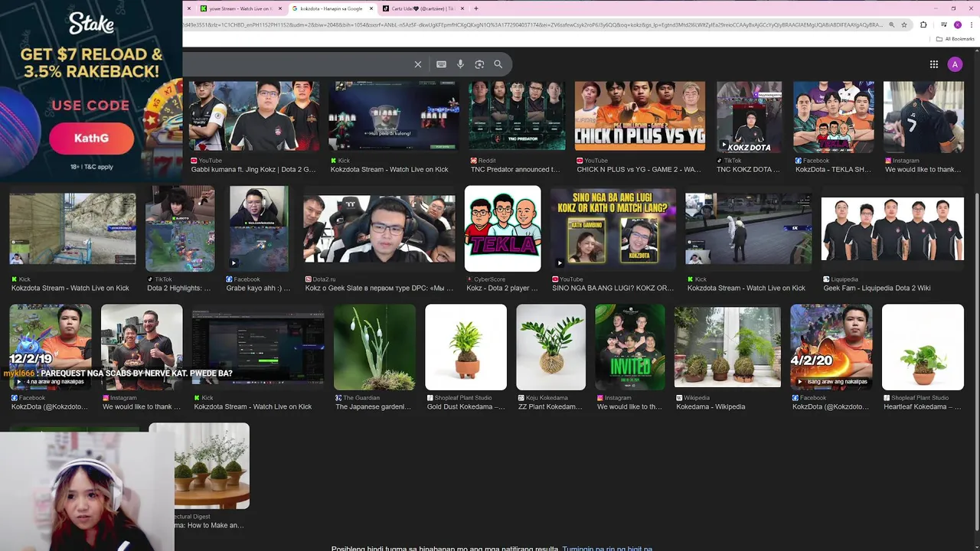Switch to the Cartz Uda TikTok tab
The width and height of the screenshot is (980, 551).
coord(423,8)
